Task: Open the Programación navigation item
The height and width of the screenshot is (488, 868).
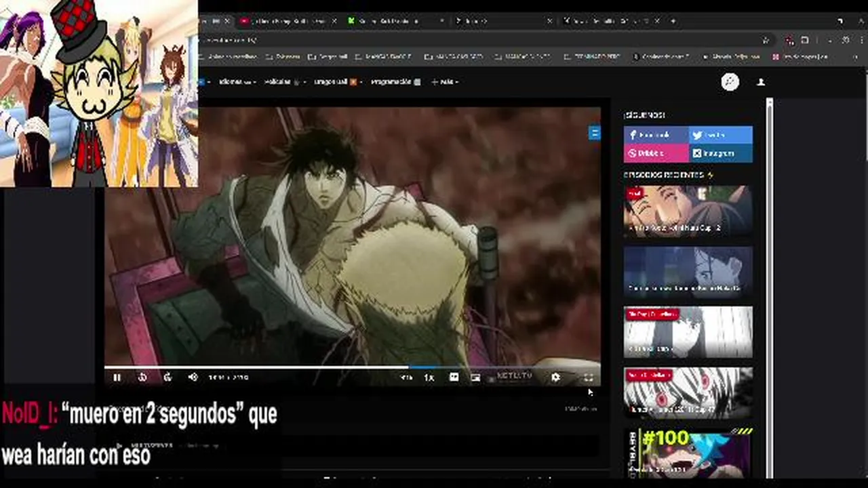Action: pos(395,82)
